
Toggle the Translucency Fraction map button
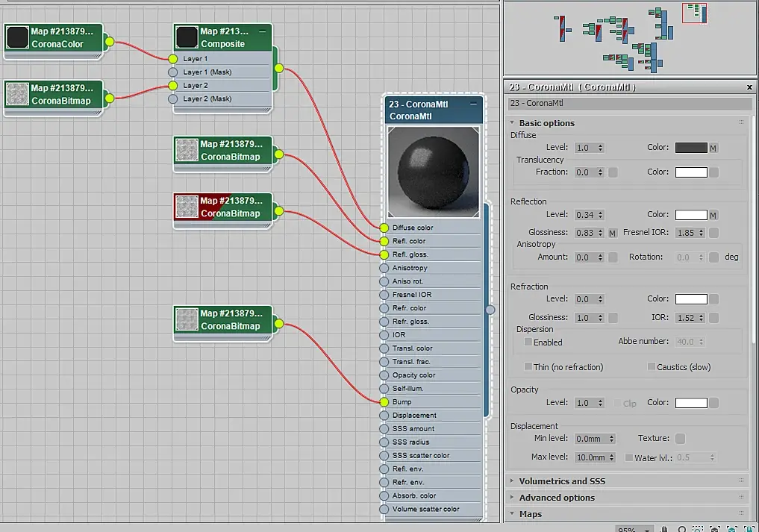613,172
